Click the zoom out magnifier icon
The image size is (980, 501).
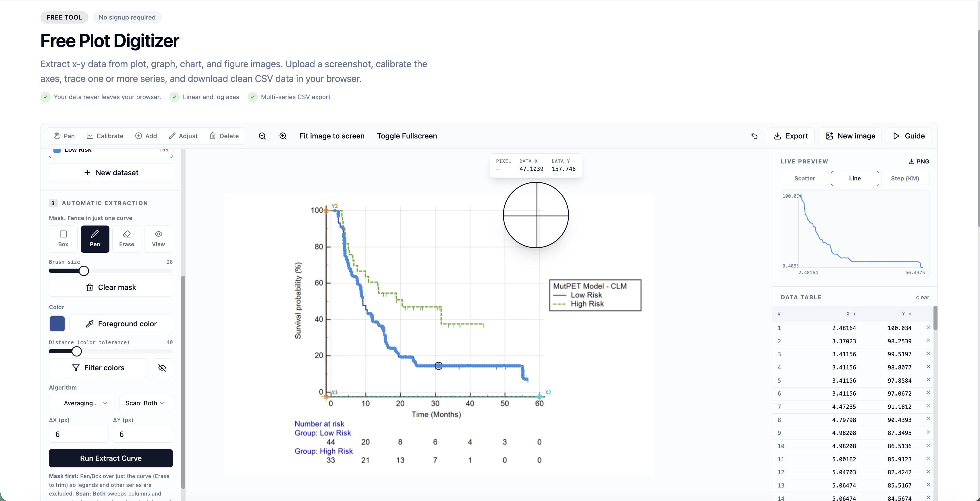pos(262,136)
